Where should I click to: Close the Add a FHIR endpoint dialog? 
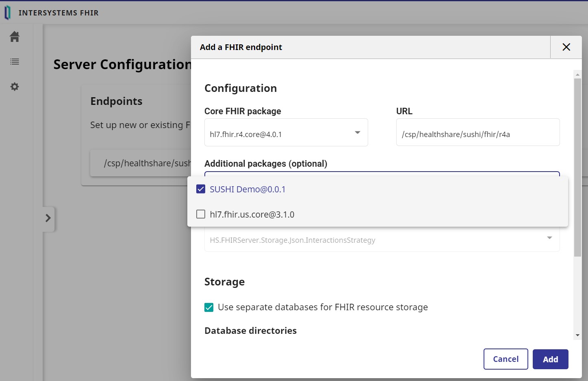[566, 47]
